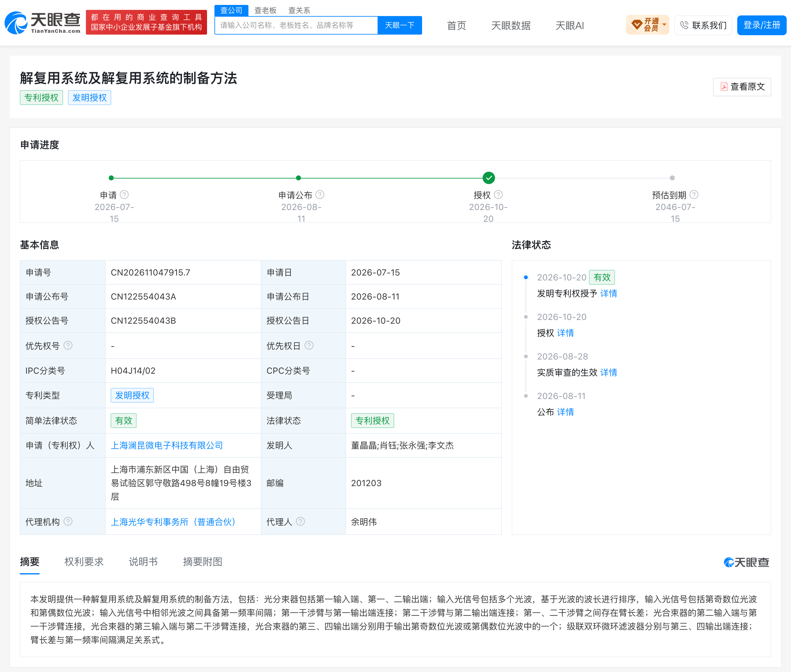Switch to the 权利要求 tab
791x672 pixels.
point(84,562)
